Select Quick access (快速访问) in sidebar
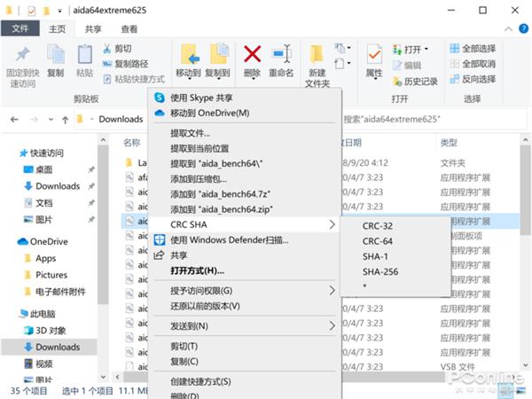This screenshot has height=399, width=532. (42, 153)
